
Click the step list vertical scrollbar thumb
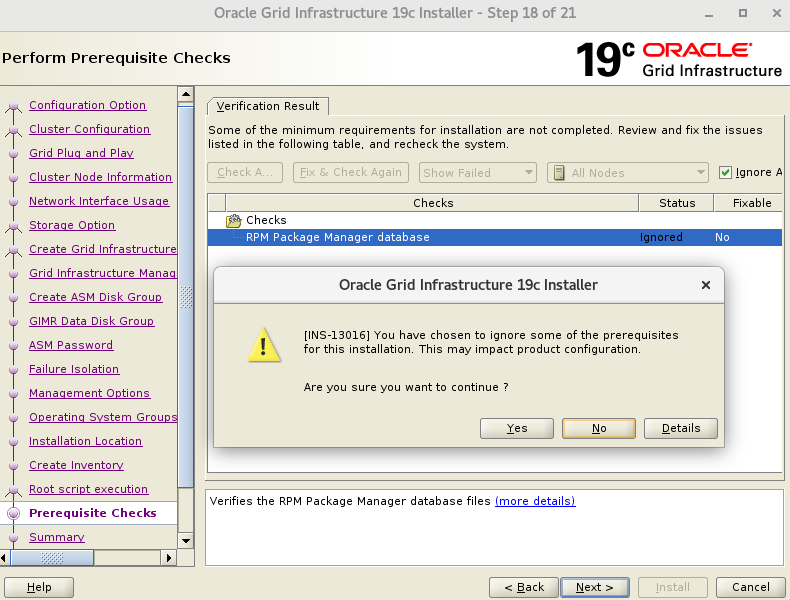tap(186, 297)
